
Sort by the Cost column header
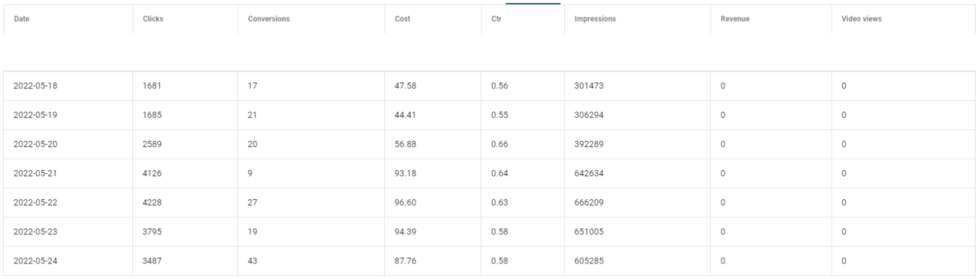click(403, 19)
